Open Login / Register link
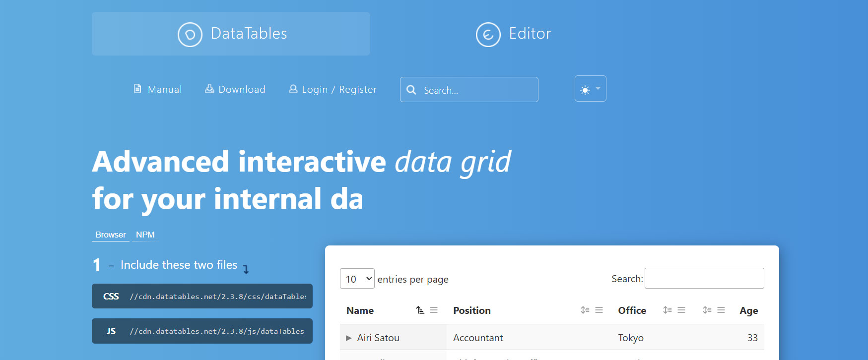 (333, 89)
